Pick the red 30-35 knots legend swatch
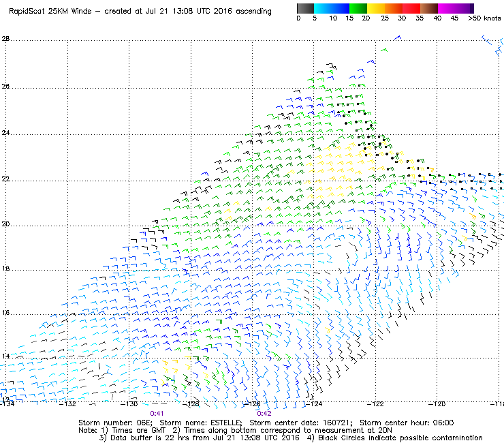Image resolution: width=504 pixels, height=443 pixels. coord(411,8)
